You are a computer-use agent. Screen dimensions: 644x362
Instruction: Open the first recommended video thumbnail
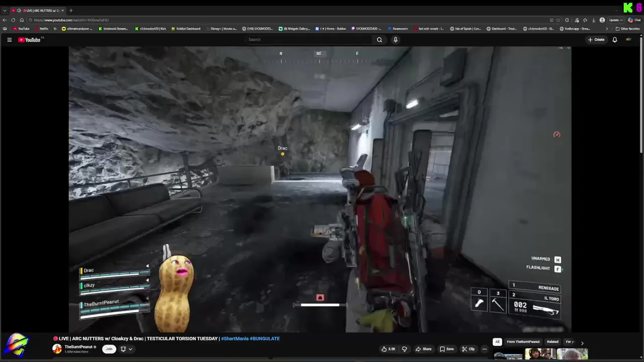click(508, 355)
